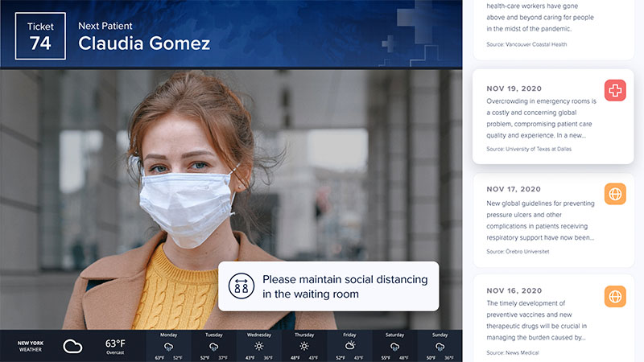Click the orange globe icon on Nov 16 card
The width and height of the screenshot is (644, 362).
(615, 296)
